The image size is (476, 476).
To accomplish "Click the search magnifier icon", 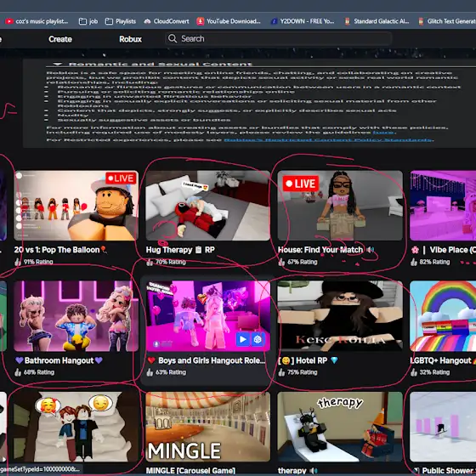I will click(173, 38).
